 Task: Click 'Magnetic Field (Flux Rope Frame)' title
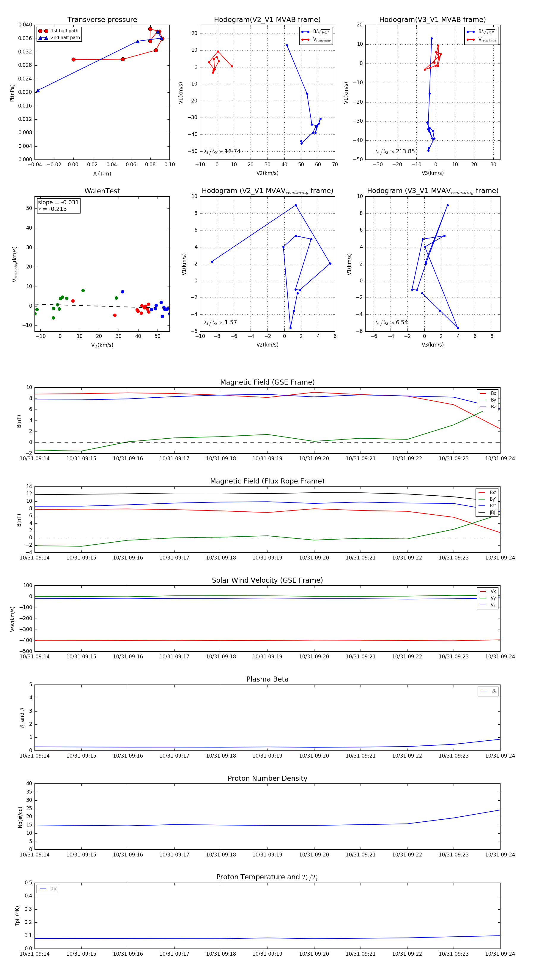click(267, 481)
